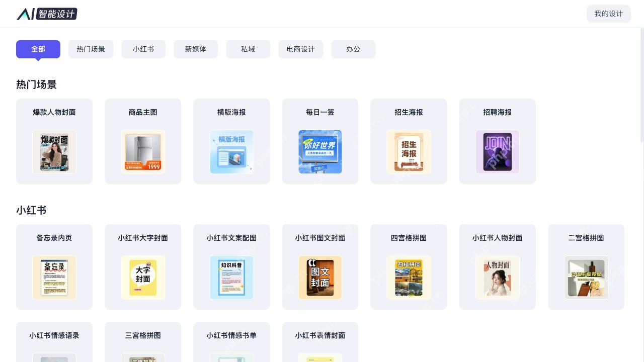Click the 爆款人物封面 card title
Image resolution: width=644 pixels, height=362 pixels.
pos(54,112)
